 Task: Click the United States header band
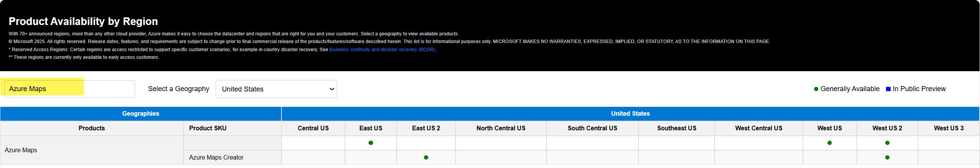coord(630,114)
